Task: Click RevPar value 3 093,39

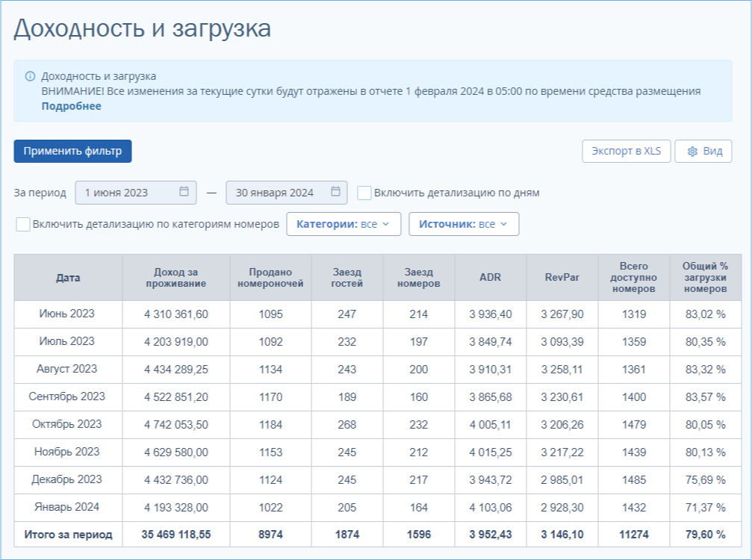Action: point(562,342)
